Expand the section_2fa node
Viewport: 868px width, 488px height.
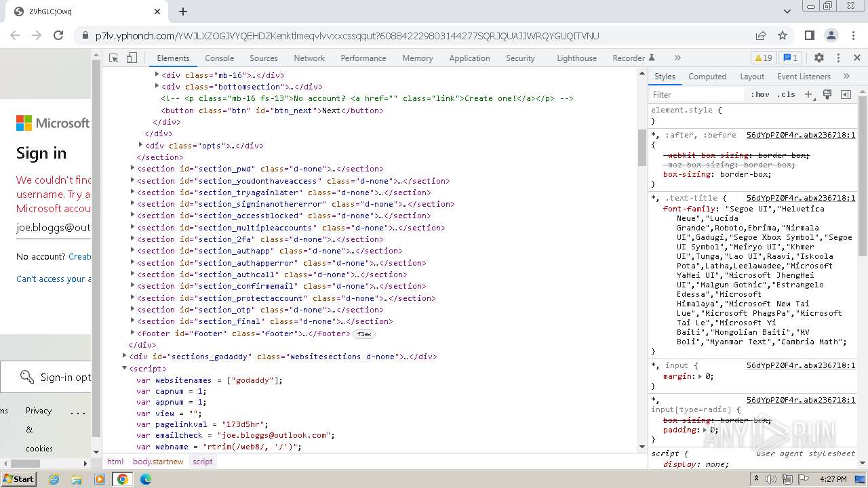(133, 239)
